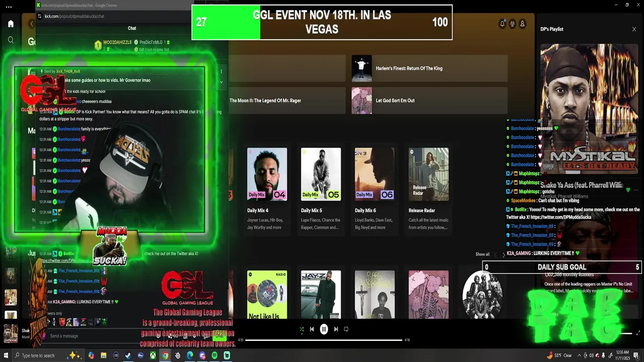This screenshot has height=362, width=644.
Task: Open the twitter.com/DPMuddaSucka link in chat
Action: [66, 261]
